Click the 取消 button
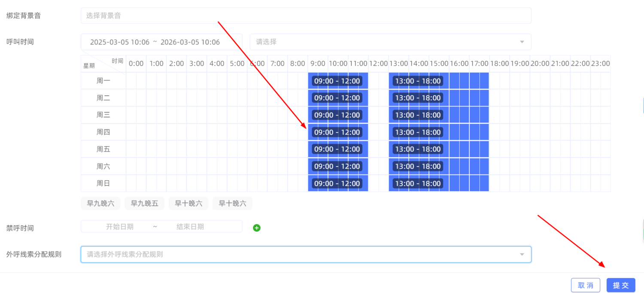 point(585,285)
